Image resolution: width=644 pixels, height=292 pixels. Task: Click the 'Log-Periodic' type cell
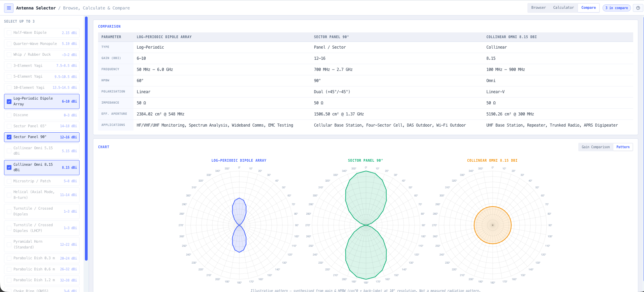click(150, 47)
